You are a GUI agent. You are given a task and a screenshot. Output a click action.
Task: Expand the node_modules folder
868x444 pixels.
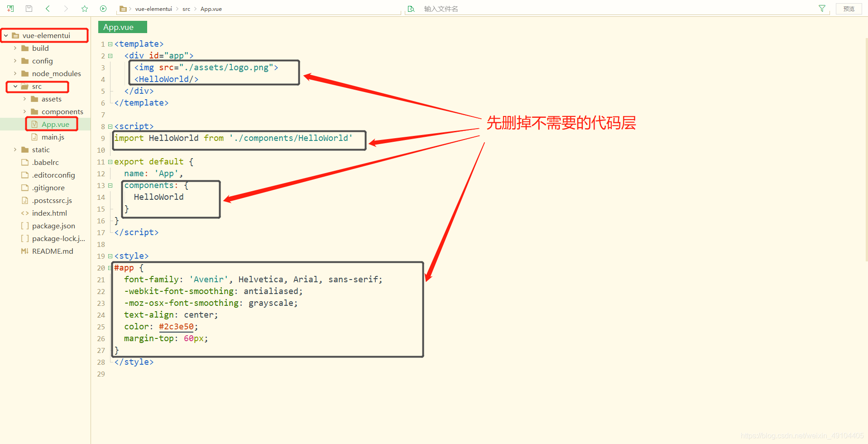(15, 73)
